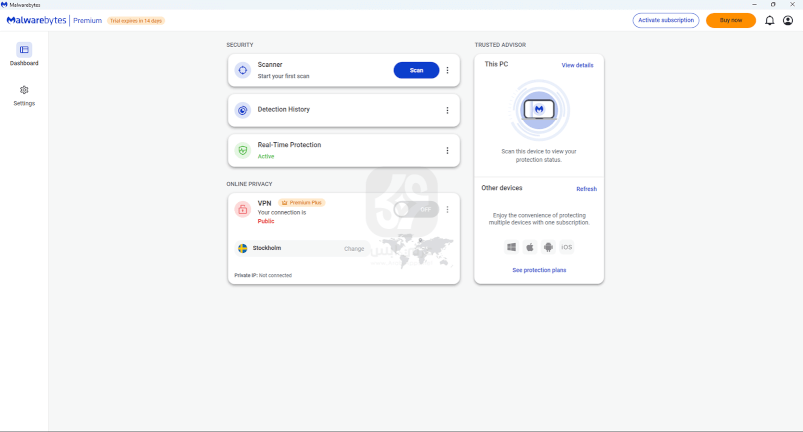Open the VPN card three-dot menu
803x432 pixels.
click(447, 209)
